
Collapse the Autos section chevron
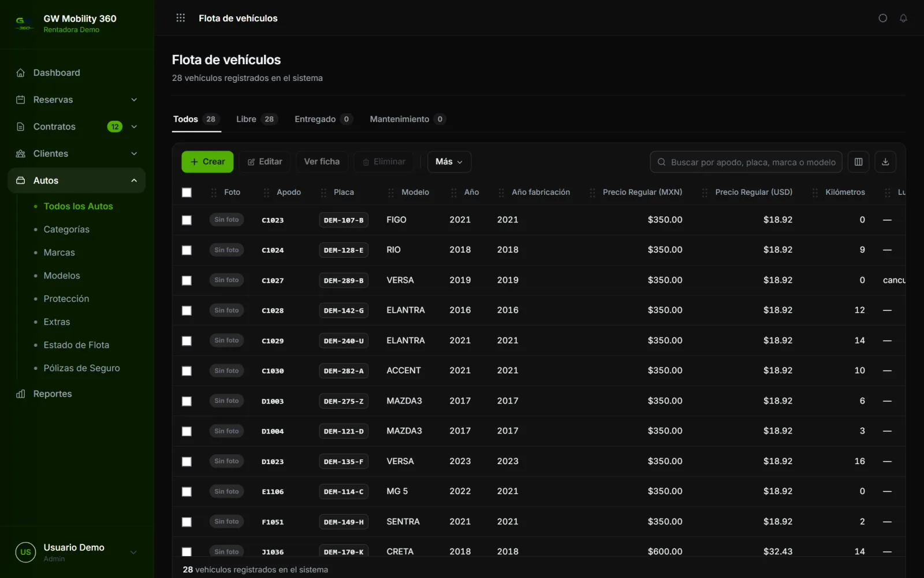134,180
